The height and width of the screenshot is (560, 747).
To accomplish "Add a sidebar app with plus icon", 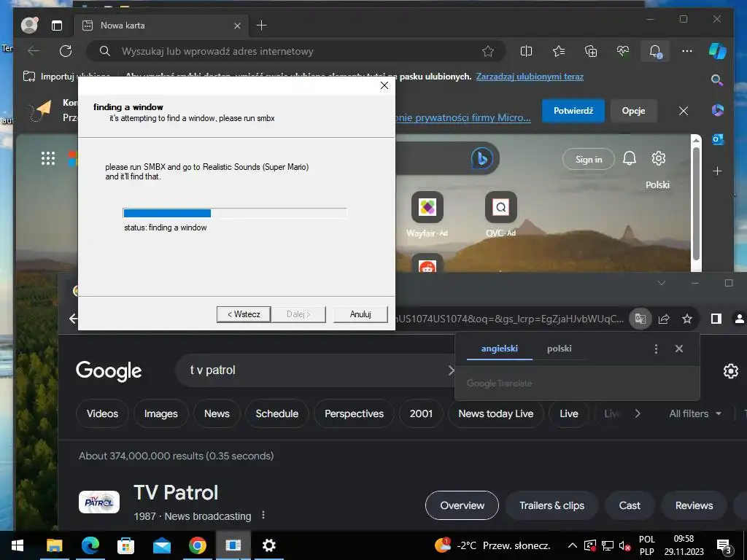I will pos(718,171).
